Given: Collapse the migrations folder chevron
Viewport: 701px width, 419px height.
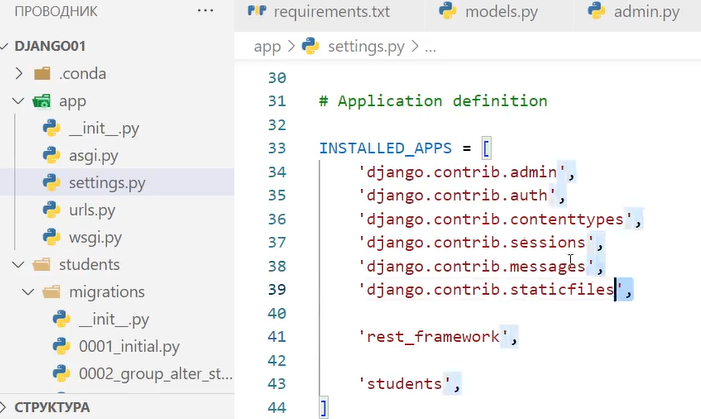Looking at the screenshot, I should pos(28,292).
